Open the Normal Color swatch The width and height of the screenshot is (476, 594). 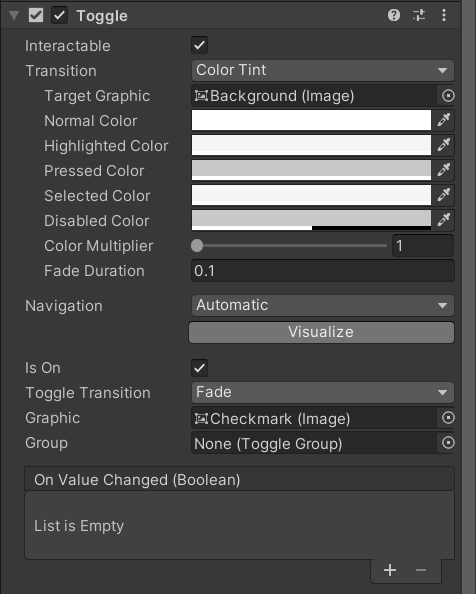311,120
